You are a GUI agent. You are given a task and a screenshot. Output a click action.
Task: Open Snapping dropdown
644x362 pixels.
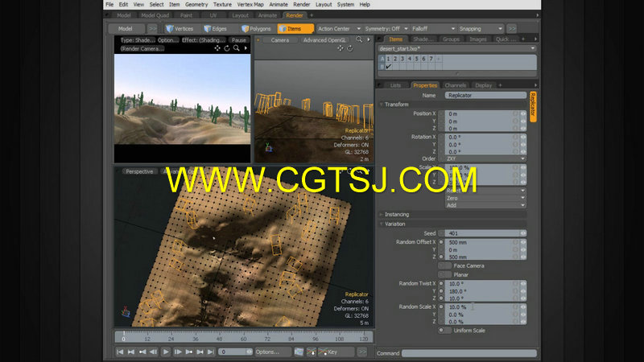click(x=481, y=29)
